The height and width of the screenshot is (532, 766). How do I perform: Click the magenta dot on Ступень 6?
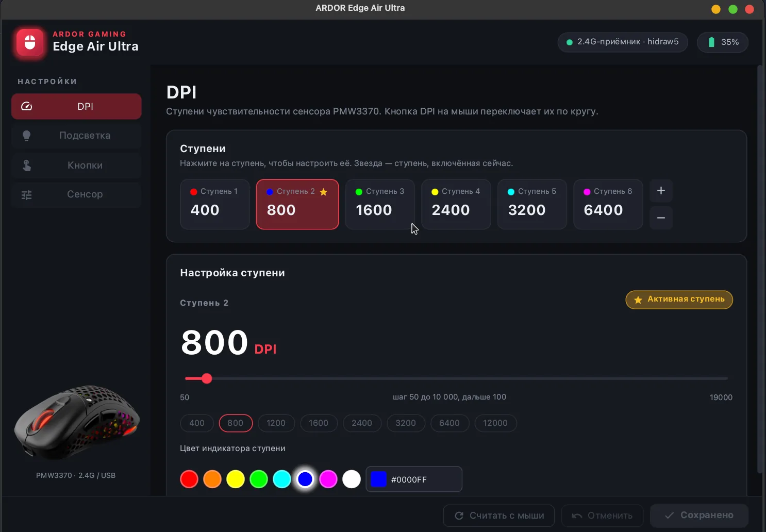click(x=587, y=192)
